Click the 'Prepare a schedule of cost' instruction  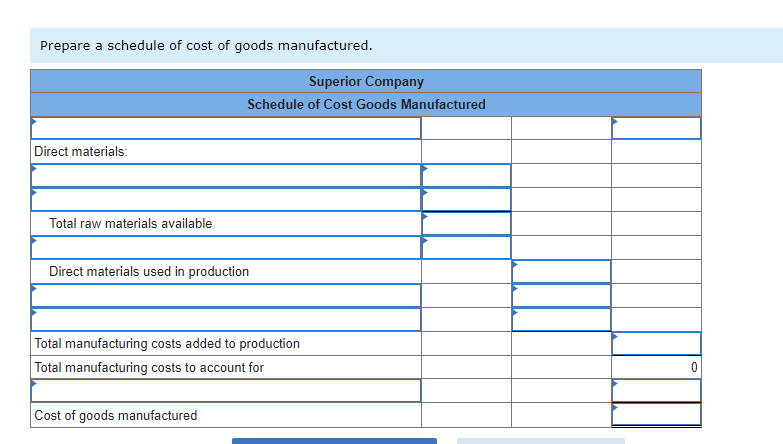click(x=206, y=45)
